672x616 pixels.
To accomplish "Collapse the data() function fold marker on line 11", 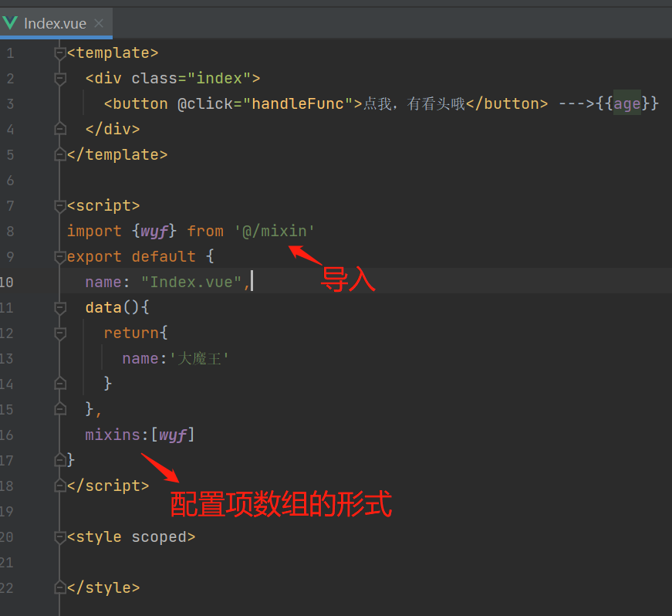I will pos(60,308).
